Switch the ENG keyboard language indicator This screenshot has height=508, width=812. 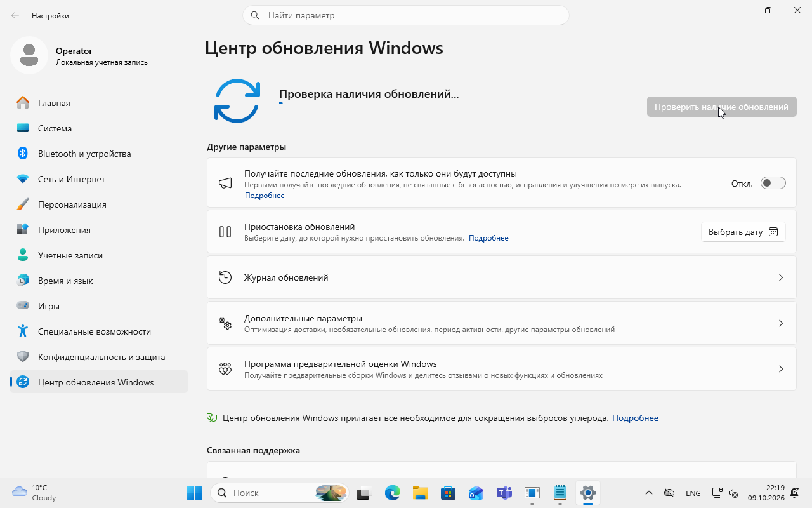click(x=693, y=493)
